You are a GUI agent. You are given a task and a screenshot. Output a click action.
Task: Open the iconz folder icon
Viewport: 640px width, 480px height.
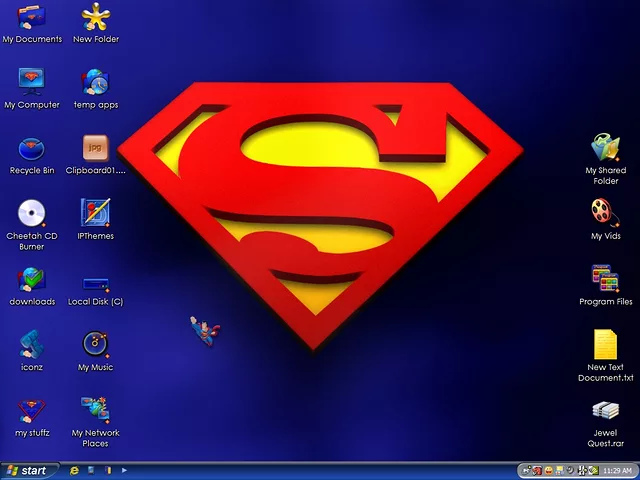31,344
